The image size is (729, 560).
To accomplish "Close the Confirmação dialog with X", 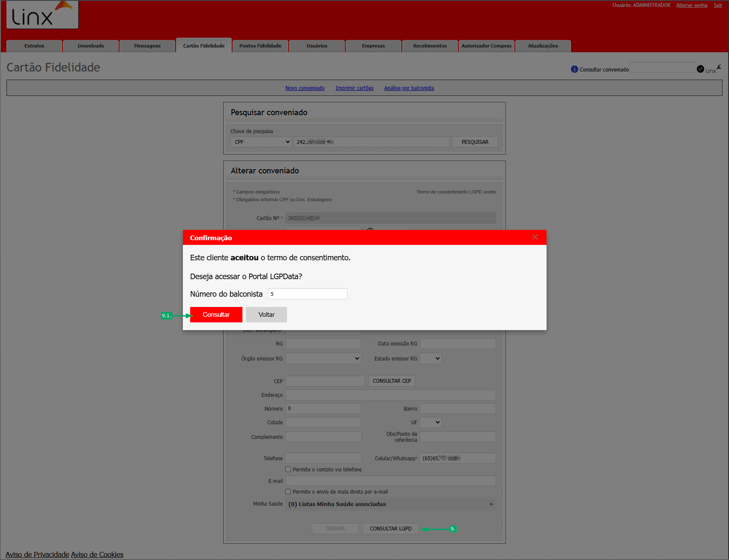I will pos(535,237).
